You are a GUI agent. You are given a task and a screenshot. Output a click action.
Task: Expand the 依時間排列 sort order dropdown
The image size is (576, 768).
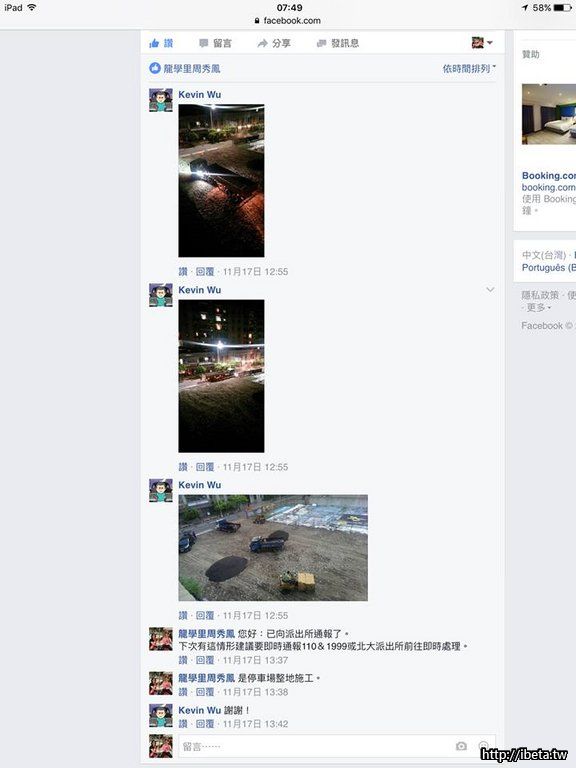point(469,69)
